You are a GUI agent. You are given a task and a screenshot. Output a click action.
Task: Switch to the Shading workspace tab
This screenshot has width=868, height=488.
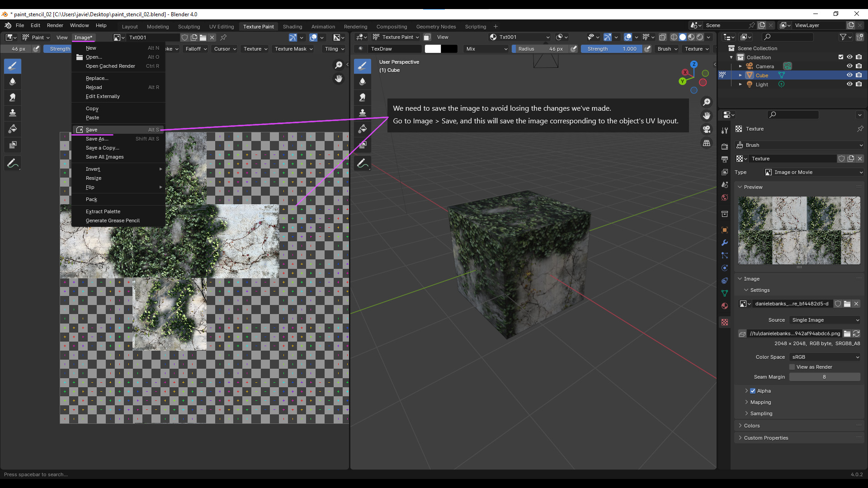[x=292, y=27]
